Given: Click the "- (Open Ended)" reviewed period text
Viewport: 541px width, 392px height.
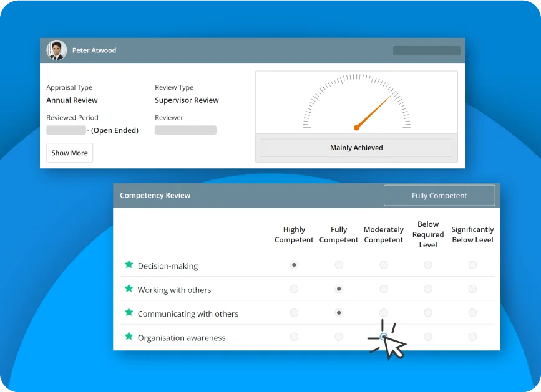Looking at the screenshot, I should [x=113, y=130].
